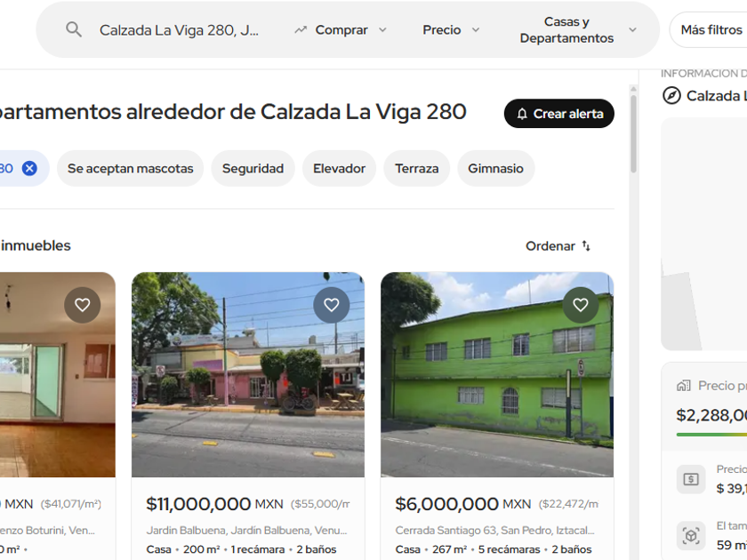Select the Elevador filter chip
Viewport: 747px width, 560px height.
[x=339, y=169]
